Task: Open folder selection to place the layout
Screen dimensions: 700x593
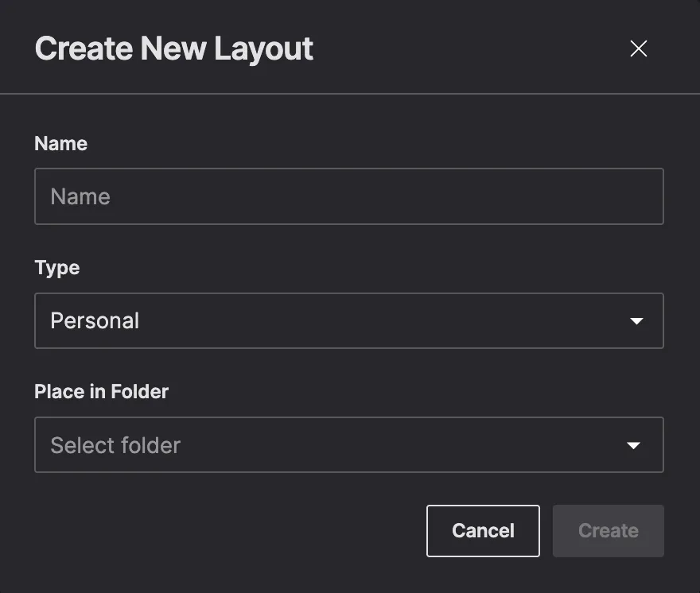Action: pyautogui.click(x=348, y=445)
